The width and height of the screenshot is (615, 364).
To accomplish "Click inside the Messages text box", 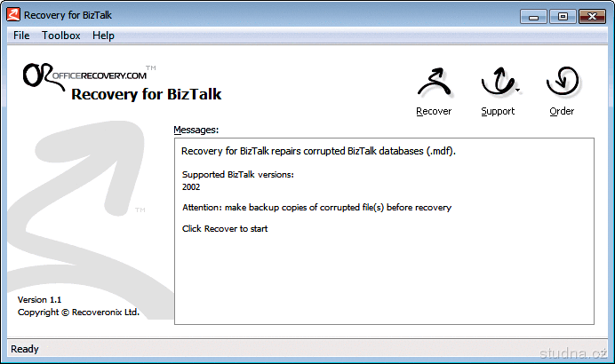I will coord(384,231).
